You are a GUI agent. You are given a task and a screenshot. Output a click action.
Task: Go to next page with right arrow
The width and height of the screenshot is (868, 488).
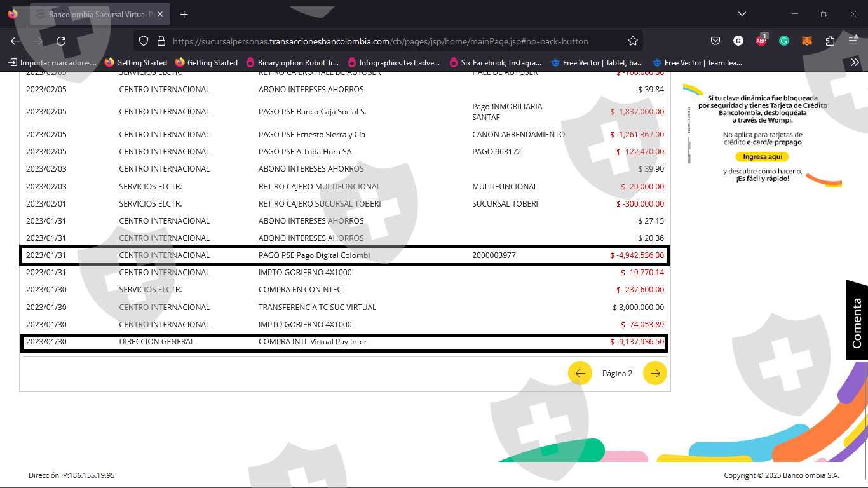[x=654, y=373]
